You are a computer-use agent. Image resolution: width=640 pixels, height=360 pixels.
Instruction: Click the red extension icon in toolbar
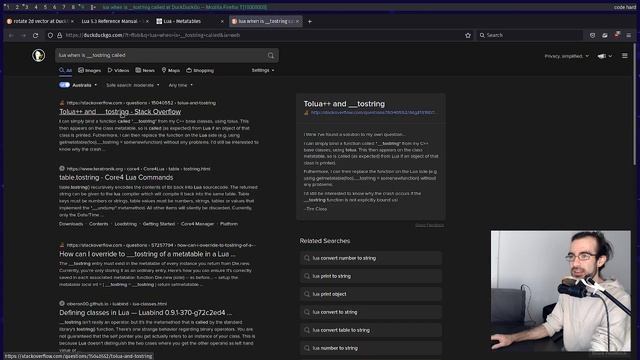pyautogui.click(x=617, y=35)
